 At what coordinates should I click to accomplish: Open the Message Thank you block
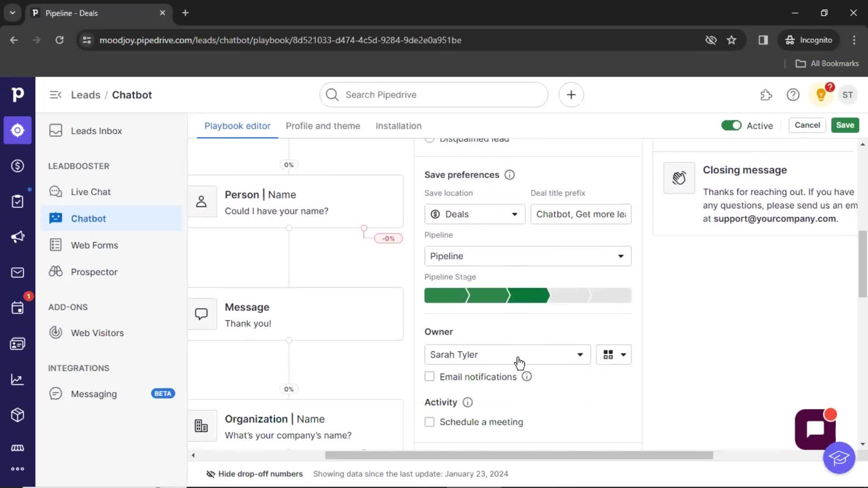[x=295, y=314]
